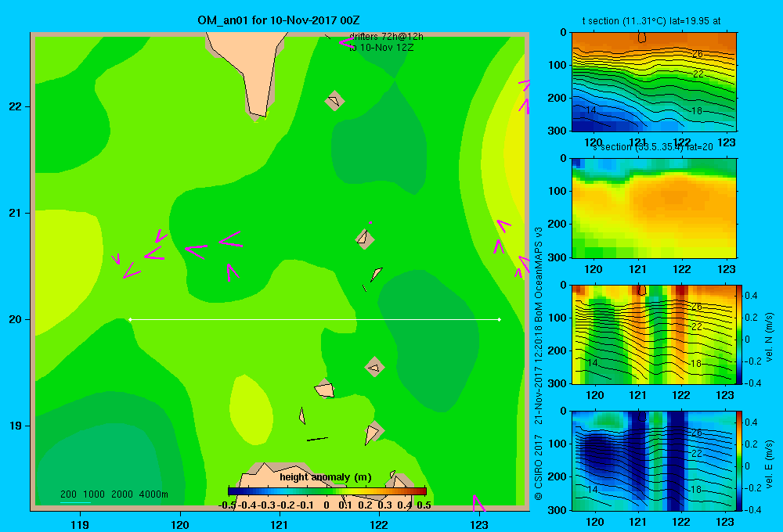
Task: Click the 's section' lat=20 title
Action: tap(653, 147)
